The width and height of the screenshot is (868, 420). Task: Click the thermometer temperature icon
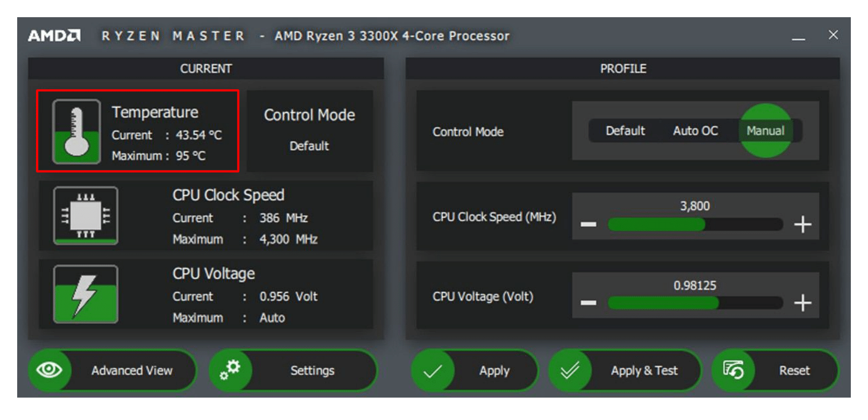click(x=77, y=132)
